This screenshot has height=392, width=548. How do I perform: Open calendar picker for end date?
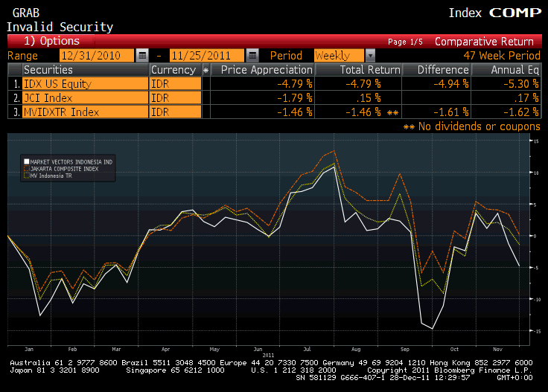252,55
